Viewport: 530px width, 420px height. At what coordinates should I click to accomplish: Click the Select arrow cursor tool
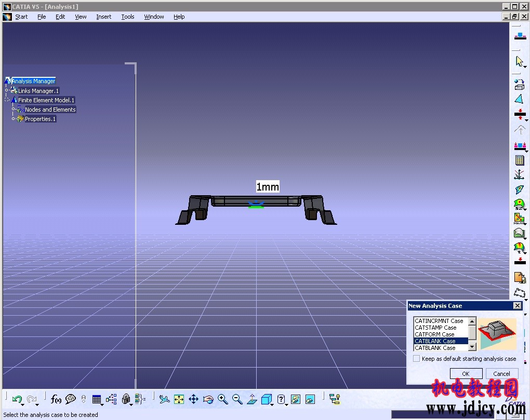coord(519,61)
